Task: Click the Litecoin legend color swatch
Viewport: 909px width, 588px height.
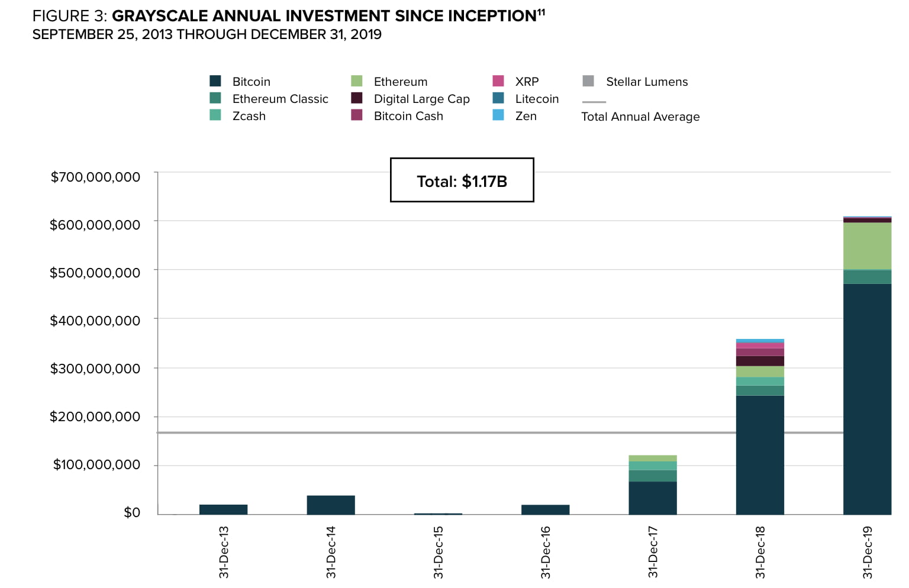Action: [x=498, y=98]
